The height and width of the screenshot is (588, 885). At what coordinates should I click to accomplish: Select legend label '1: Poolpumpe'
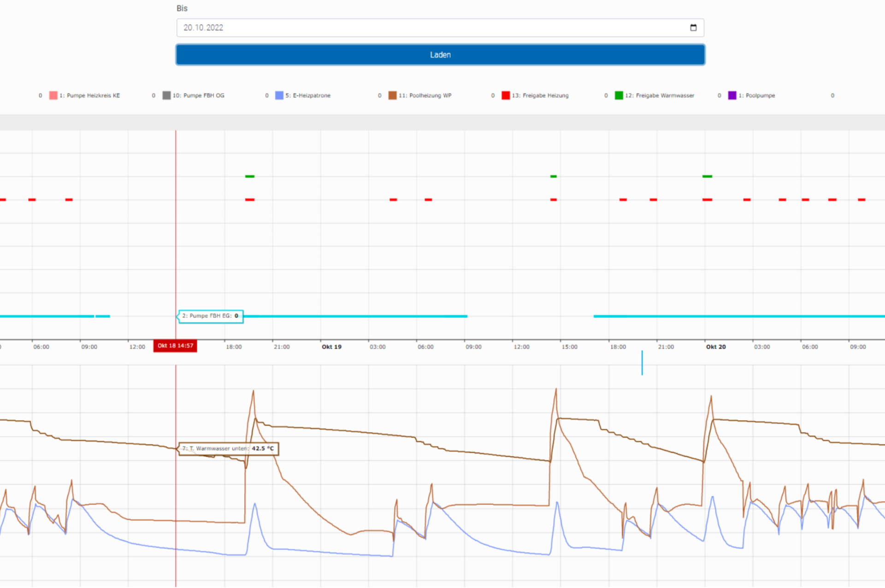coord(756,95)
